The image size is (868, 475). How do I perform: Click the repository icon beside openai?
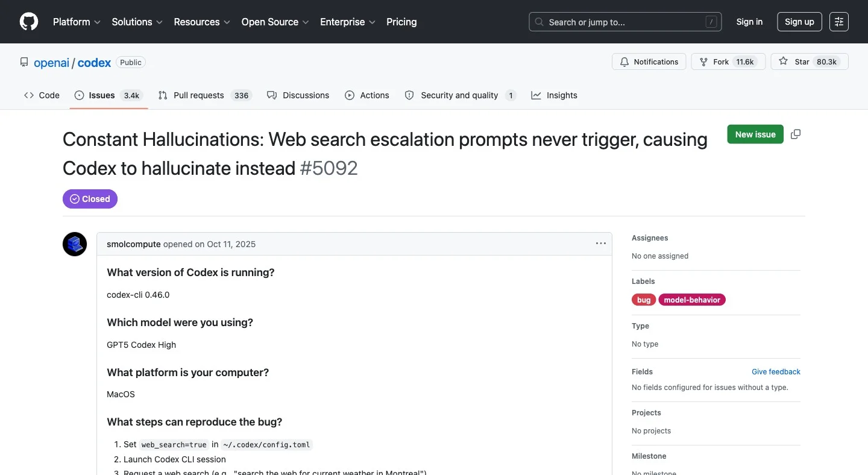tap(24, 62)
